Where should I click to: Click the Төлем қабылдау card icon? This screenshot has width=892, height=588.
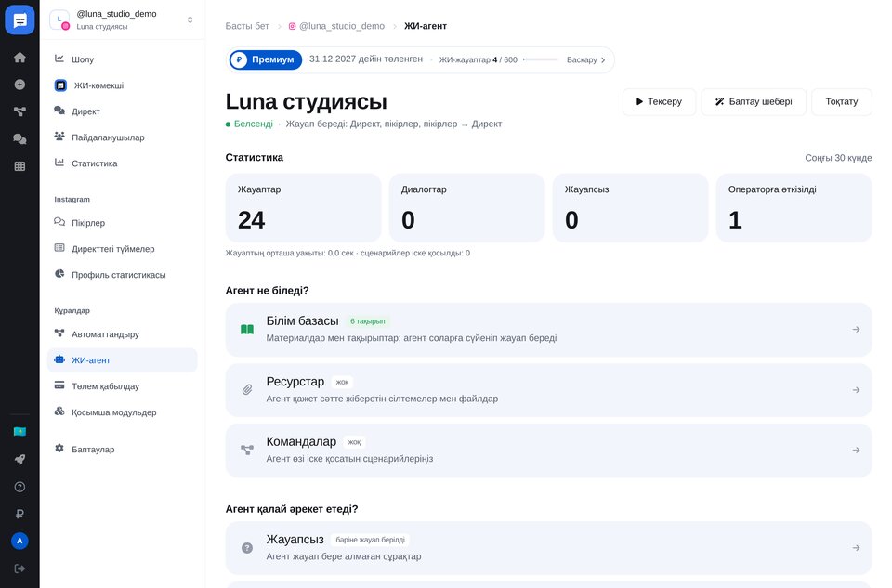[59, 385]
